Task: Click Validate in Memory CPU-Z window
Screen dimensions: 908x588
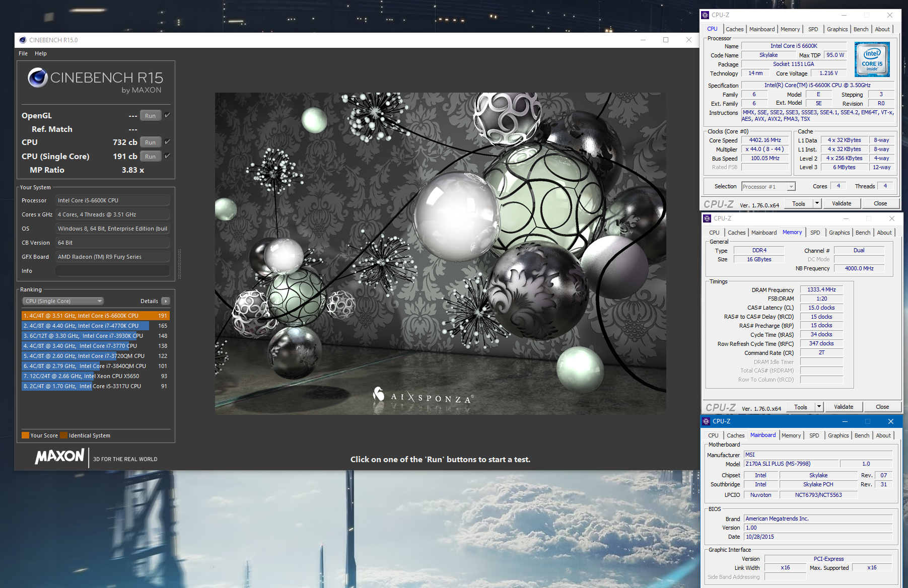Action: pos(844,407)
